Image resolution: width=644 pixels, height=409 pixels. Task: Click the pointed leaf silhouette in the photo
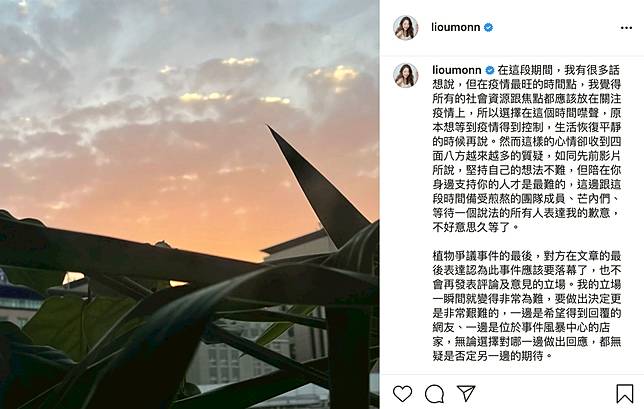pyautogui.click(x=316, y=184)
